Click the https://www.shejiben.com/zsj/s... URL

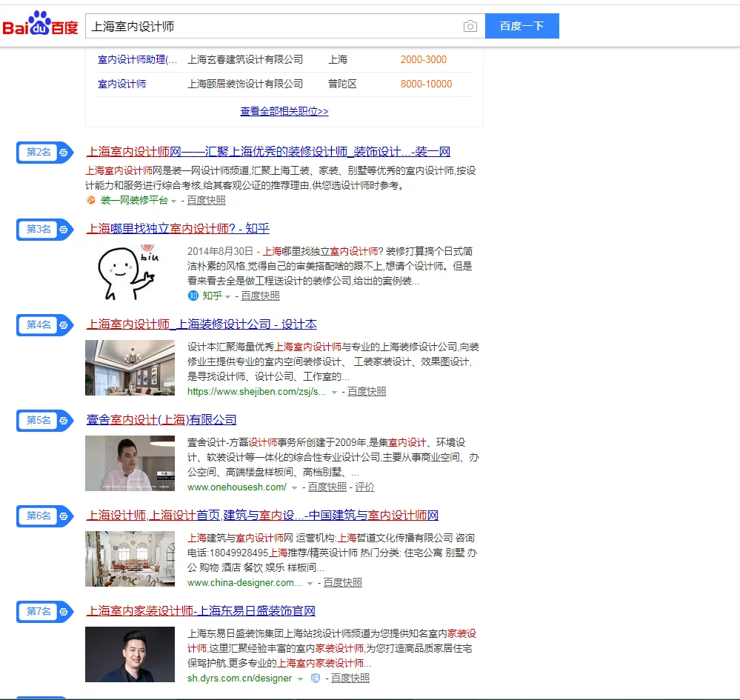click(x=256, y=391)
